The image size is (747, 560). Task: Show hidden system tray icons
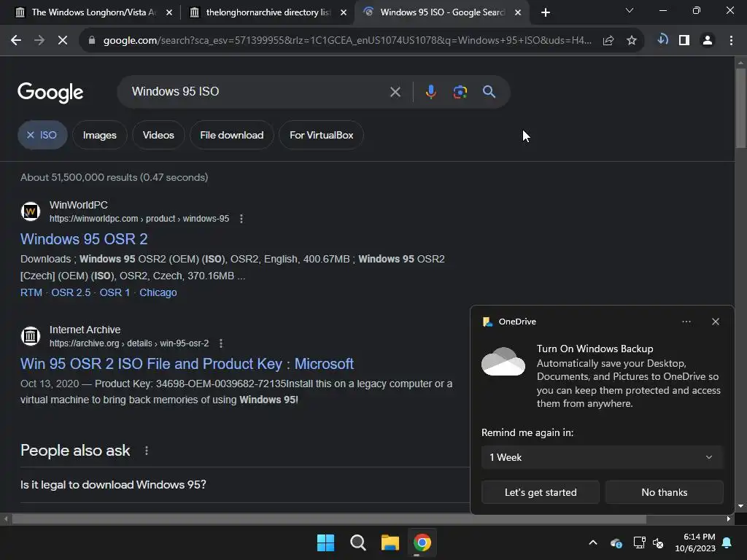tap(592, 542)
